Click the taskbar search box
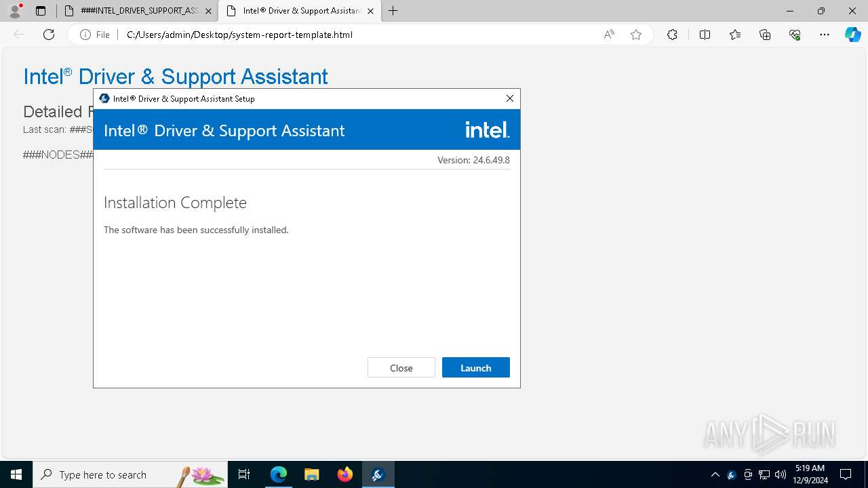868x488 pixels. tap(130, 474)
